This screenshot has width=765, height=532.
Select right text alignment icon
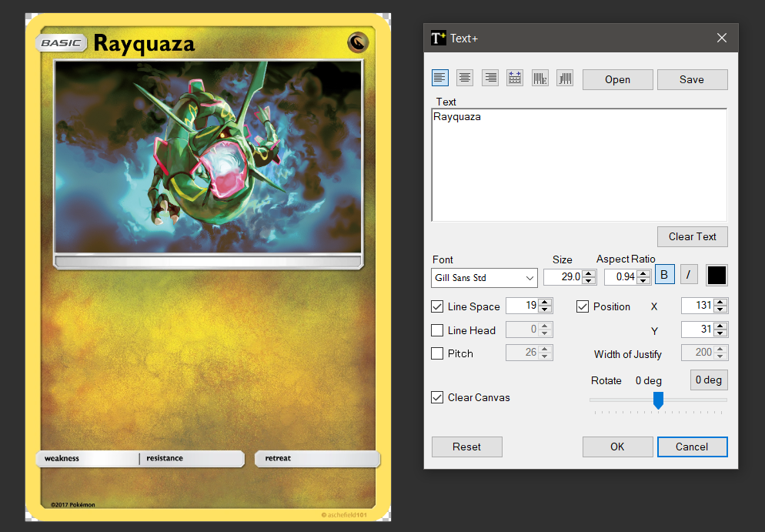489,78
